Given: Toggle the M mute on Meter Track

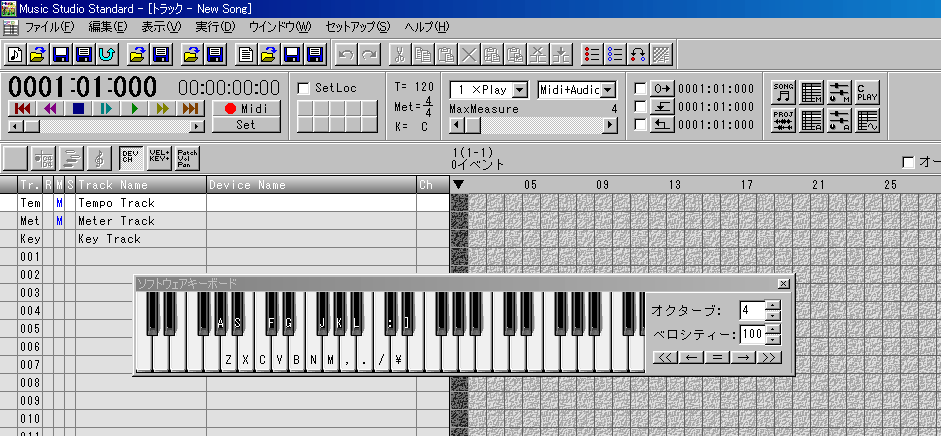Looking at the screenshot, I should 59,221.
